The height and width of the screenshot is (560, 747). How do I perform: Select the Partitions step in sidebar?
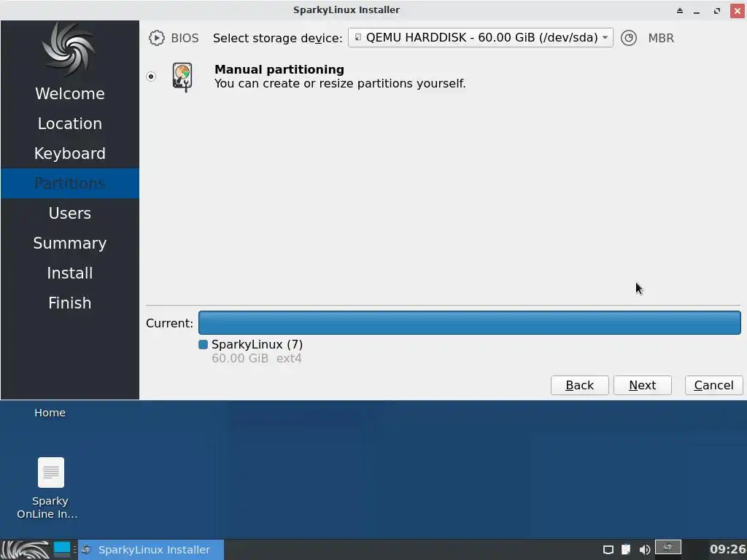pyautogui.click(x=69, y=183)
